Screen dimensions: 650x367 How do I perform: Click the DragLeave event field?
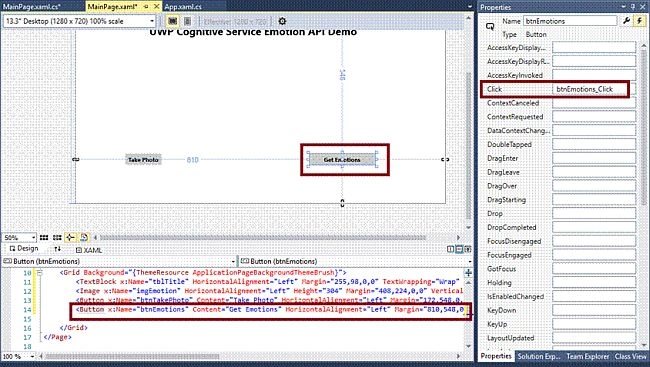pos(594,172)
